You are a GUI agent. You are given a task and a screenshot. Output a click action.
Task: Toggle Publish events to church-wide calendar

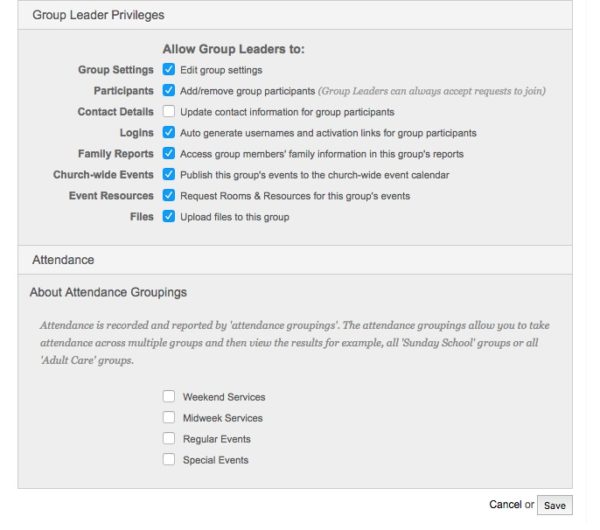[x=169, y=174]
